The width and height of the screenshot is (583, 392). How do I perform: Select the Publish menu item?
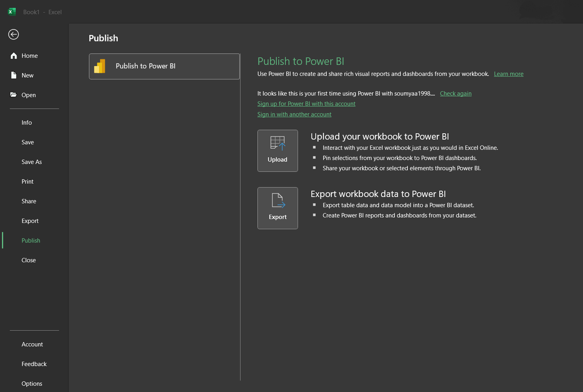(34, 241)
